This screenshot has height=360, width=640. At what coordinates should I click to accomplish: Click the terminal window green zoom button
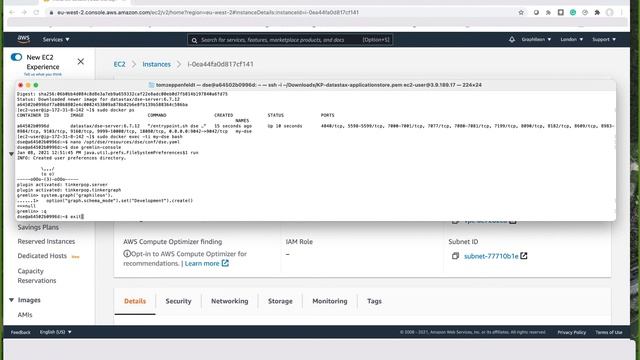(36, 85)
